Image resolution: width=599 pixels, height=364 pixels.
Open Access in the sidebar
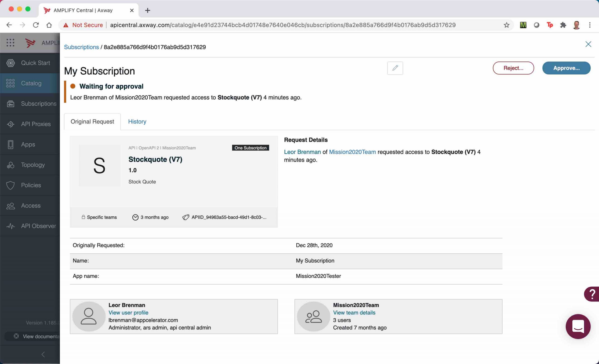pyautogui.click(x=30, y=206)
